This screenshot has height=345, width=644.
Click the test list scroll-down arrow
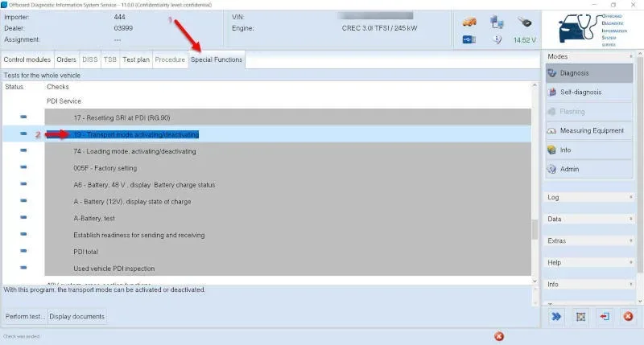pyautogui.click(x=535, y=281)
